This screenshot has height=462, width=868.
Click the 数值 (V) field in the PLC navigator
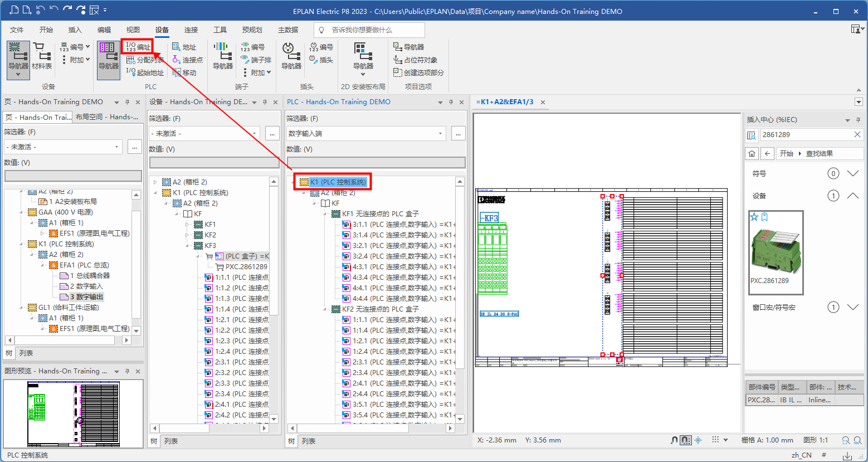click(x=376, y=162)
